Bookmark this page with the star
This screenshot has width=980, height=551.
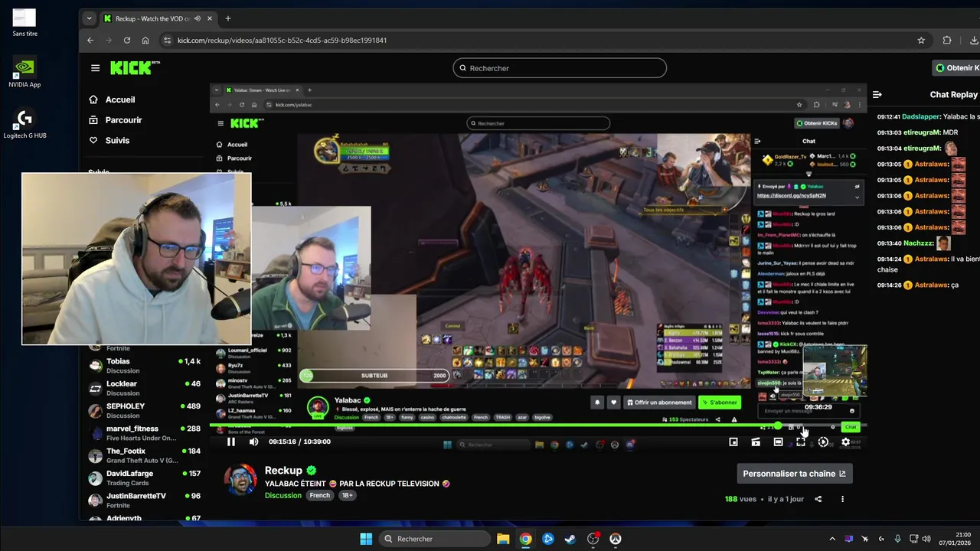click(x=921, y=41)
